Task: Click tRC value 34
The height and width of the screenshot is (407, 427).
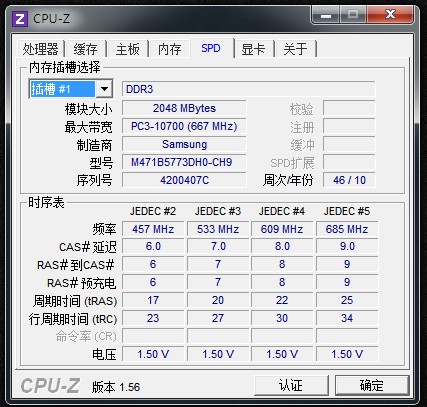Action: click(347, 318)
